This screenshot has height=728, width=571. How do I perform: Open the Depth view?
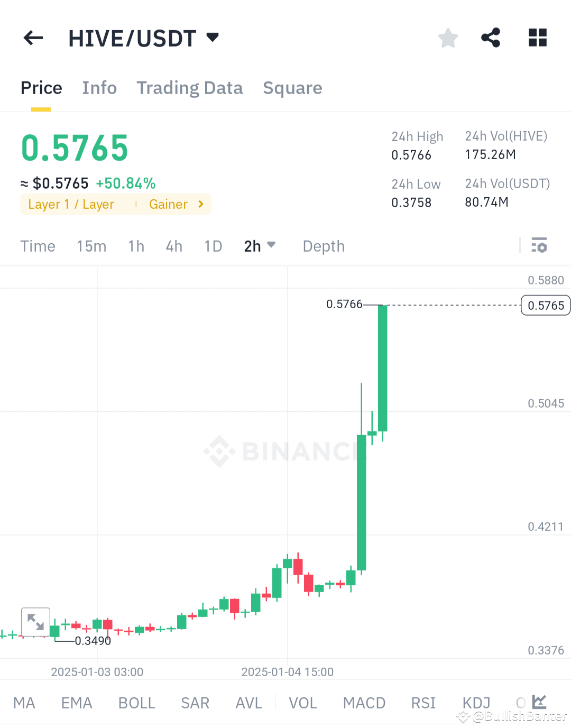point(323,245)
